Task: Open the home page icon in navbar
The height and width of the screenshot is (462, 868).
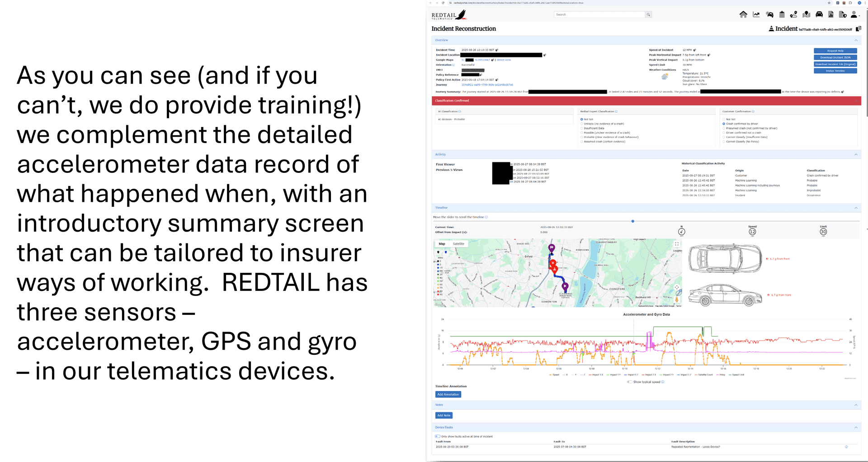Action: [743, 14]
